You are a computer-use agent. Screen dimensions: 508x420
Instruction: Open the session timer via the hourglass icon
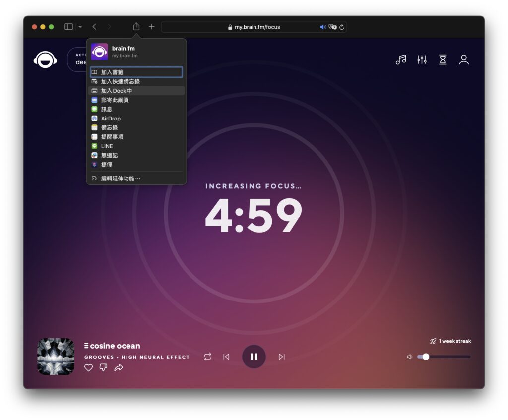(443, 60)
